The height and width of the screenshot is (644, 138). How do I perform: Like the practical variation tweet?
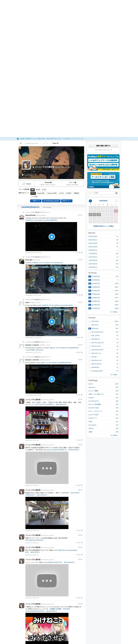82,352
